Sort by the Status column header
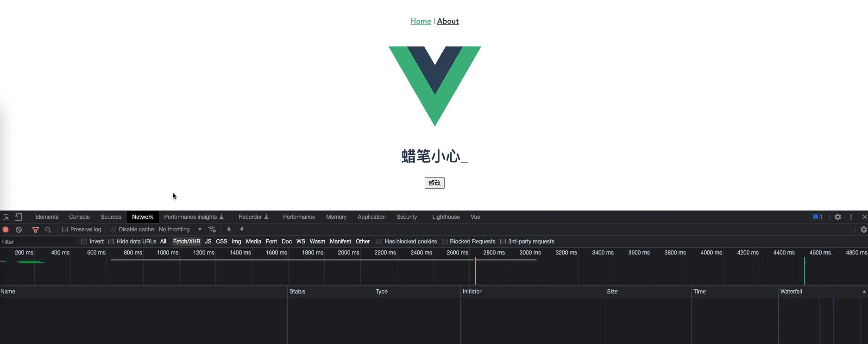 click(x=331, y=292)
